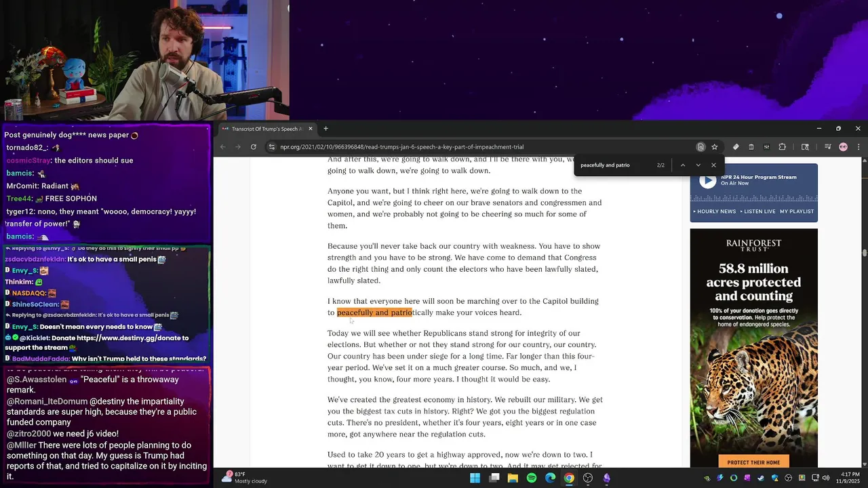Open the find-in-page search icon in address bar
Viewport: 868px width, 488px height.
(701, 146)
